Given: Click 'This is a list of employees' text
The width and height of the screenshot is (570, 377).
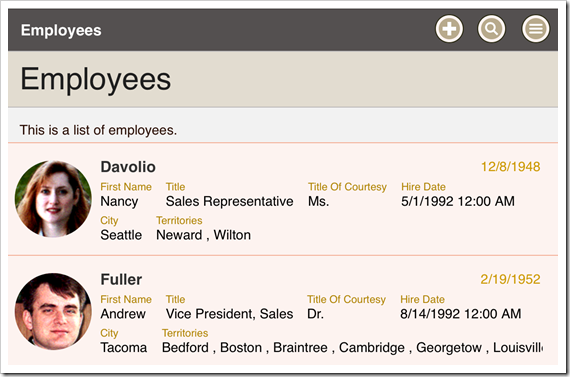Looking at the screenshot, I should pos(98,130).
